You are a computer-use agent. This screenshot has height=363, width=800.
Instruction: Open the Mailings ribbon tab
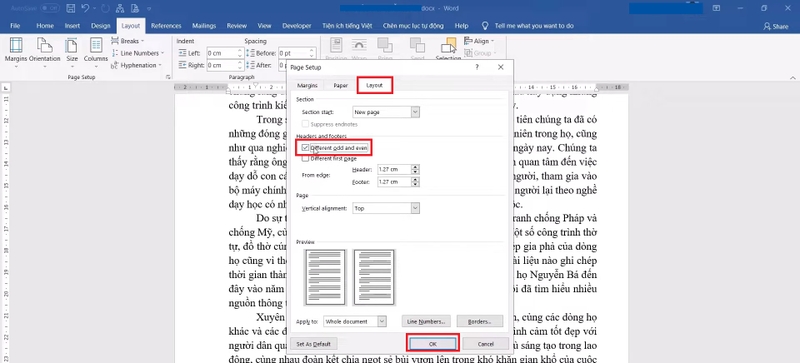[204, 26]
